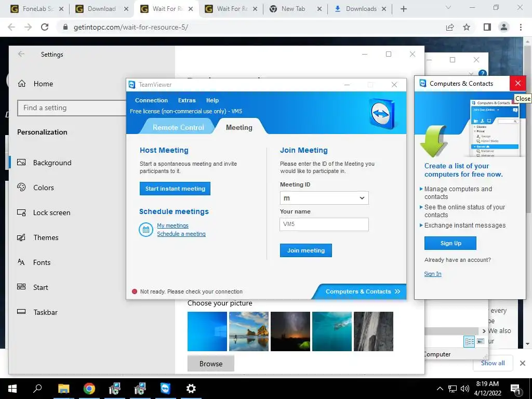Choose the underwater swimmer background picture
The height and width of the screenshot is (399, 532).
tap(332, 331)
